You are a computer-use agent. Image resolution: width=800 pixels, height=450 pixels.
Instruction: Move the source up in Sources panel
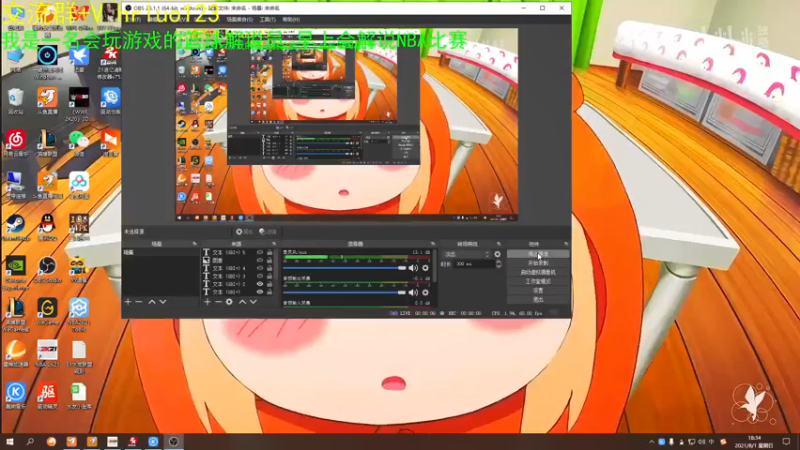click(242, 302)
